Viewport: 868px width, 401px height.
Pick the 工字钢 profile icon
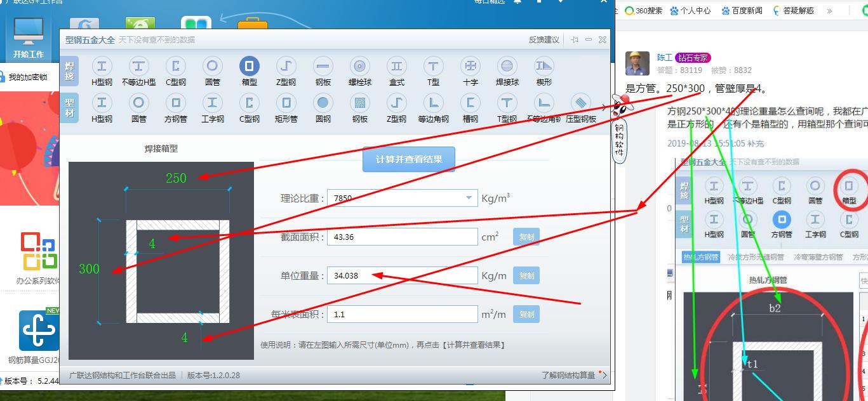[x=212, y=103]
